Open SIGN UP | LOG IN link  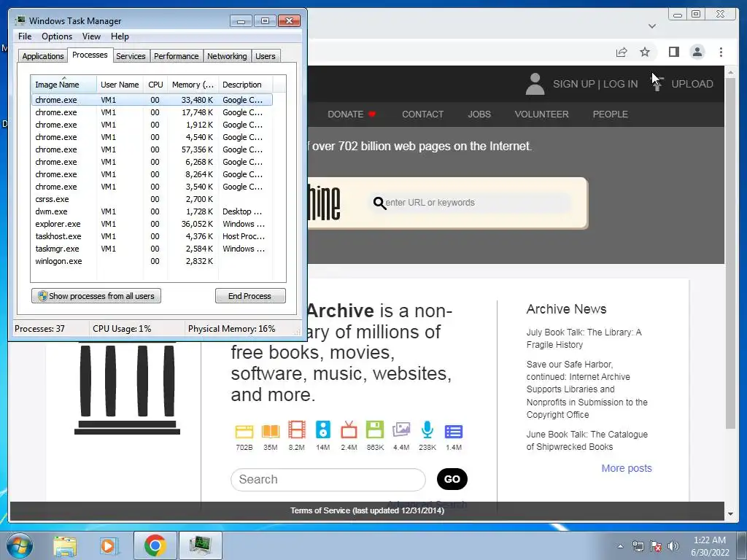595,84
